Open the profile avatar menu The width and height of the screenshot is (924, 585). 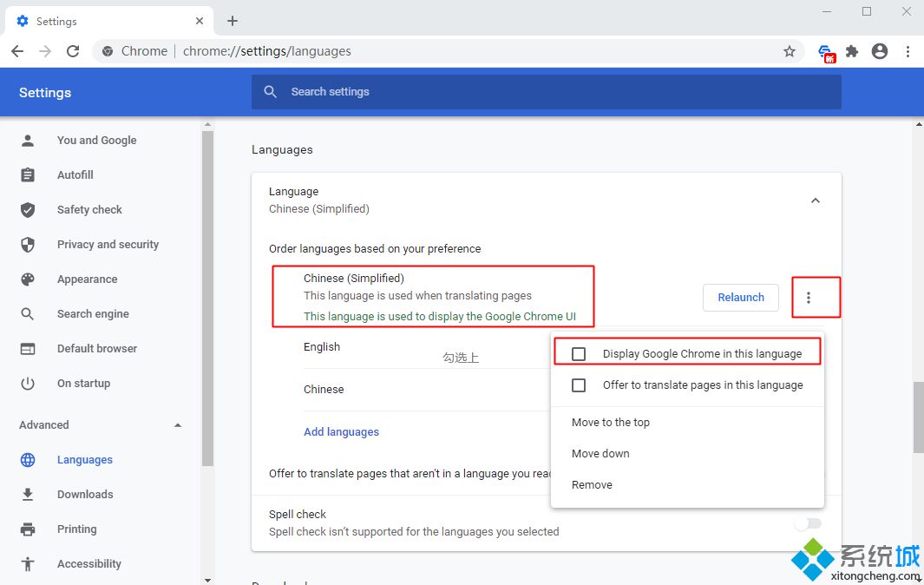(880, 51)
